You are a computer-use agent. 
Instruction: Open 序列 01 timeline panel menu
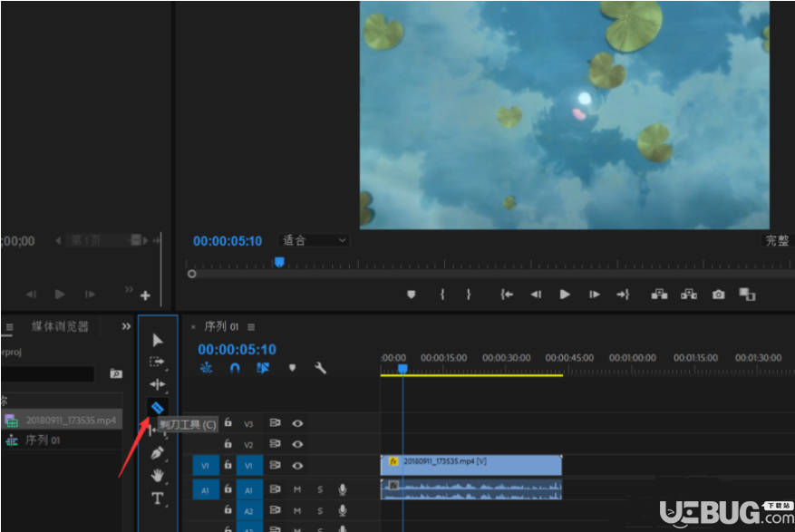[251, 327]
